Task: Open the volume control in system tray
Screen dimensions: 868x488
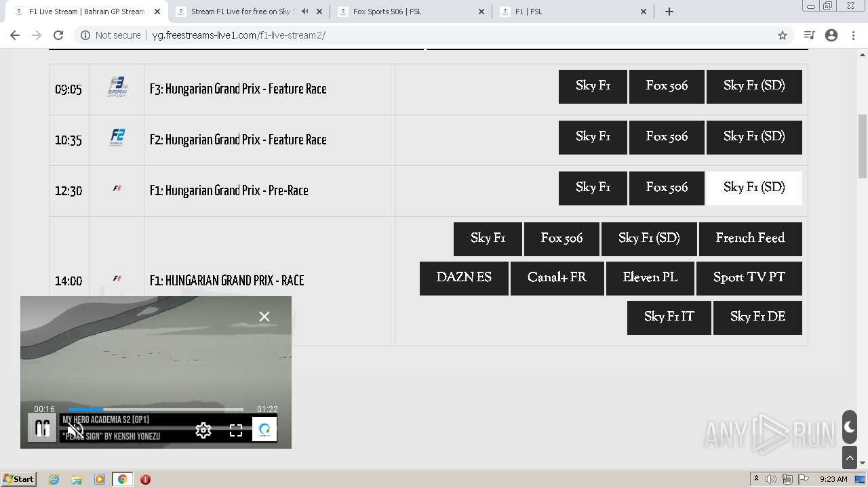Action: (771, 479)
